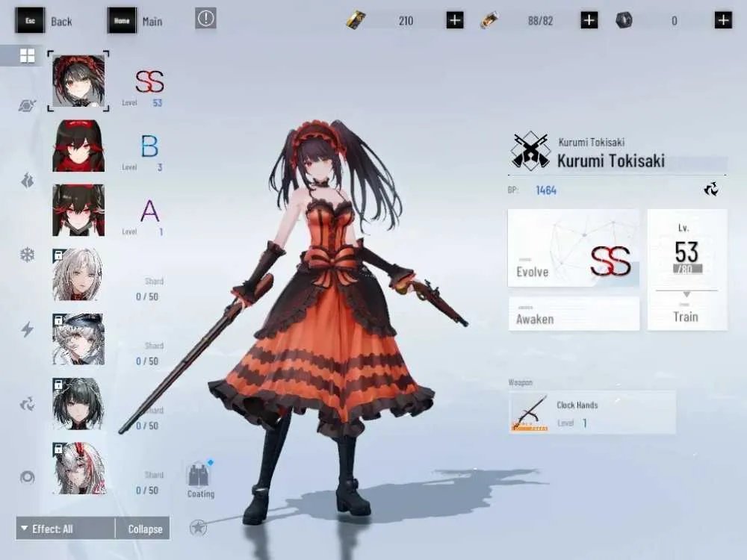Image resolution: width=747 pixels, height=560 pixels.
Task: Select the A-rank level 1 character
Action: click(78, 210)
